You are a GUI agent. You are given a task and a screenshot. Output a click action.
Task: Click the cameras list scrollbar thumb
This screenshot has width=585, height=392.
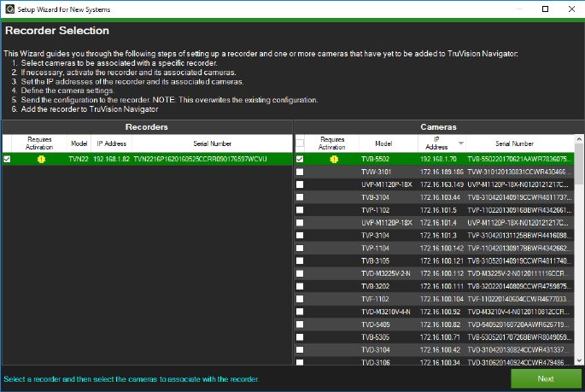[579, 164]
